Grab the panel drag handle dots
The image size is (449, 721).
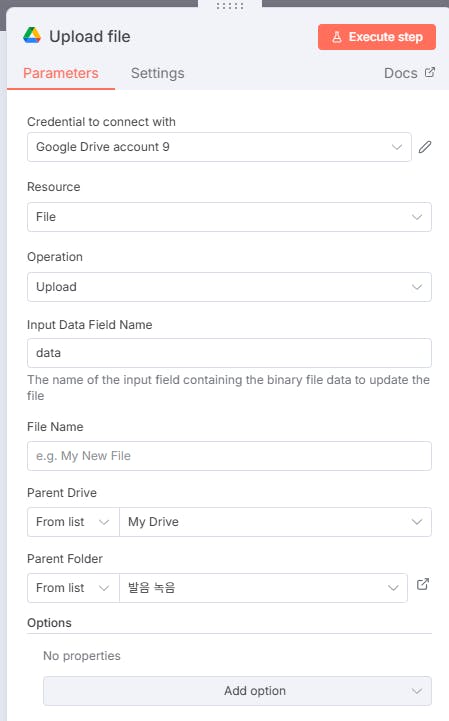(x=230, y=6)
